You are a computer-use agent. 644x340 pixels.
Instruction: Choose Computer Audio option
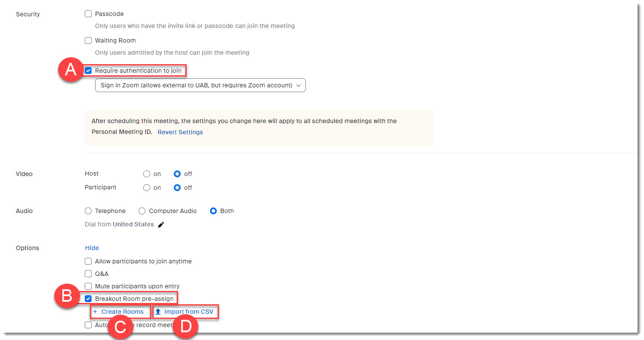[x=142, y=211]
